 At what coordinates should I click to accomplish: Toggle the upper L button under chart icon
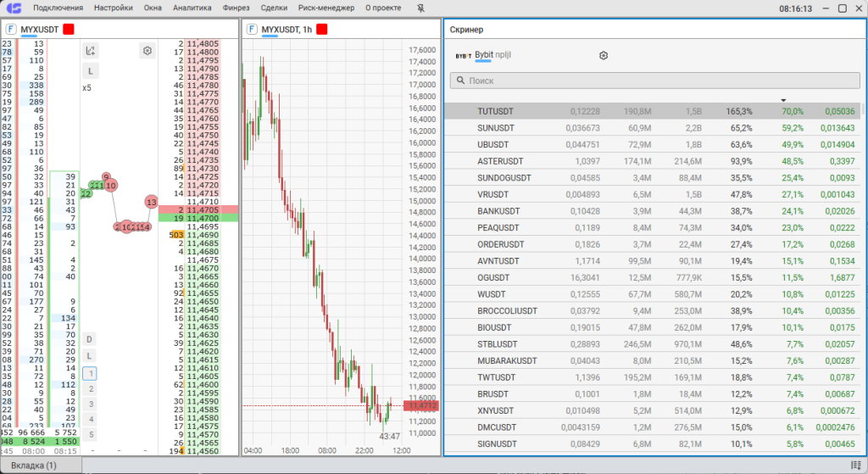[91, 71]
